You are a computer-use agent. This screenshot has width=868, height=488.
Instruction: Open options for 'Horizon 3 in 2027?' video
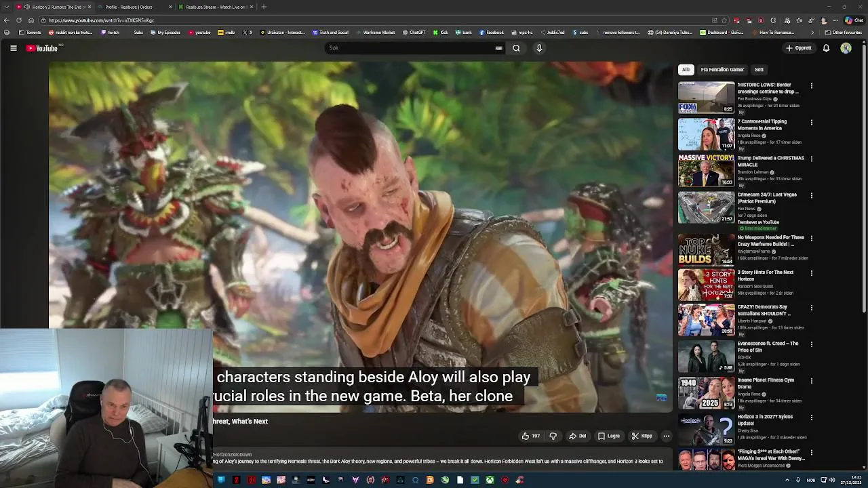(x=811, y=418)
